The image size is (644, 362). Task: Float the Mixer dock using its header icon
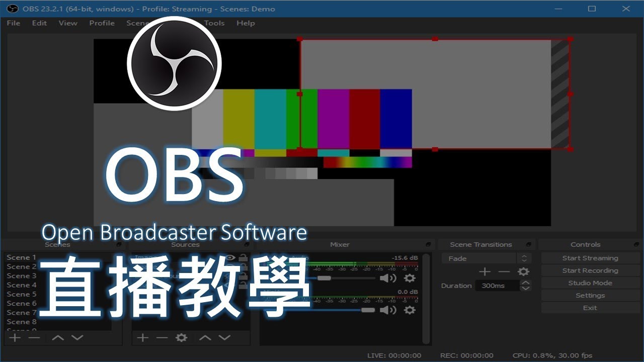pos(428,244)
